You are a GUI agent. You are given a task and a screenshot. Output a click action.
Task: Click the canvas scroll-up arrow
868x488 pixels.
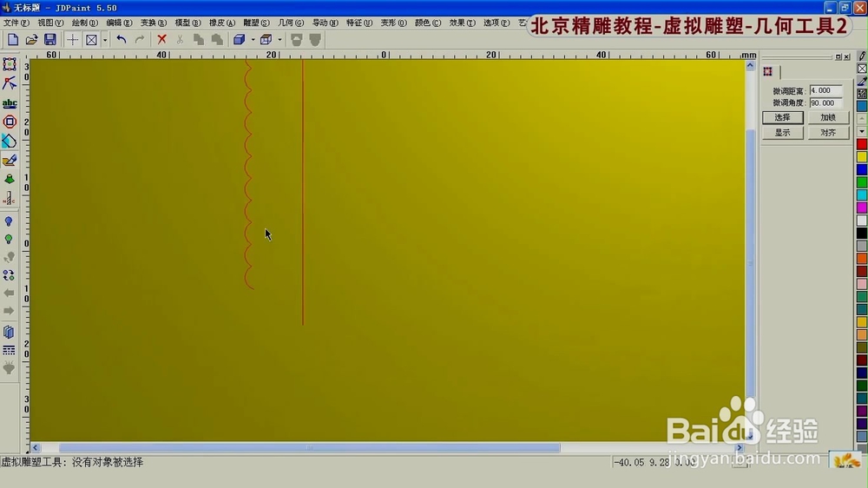coord(751,65)
